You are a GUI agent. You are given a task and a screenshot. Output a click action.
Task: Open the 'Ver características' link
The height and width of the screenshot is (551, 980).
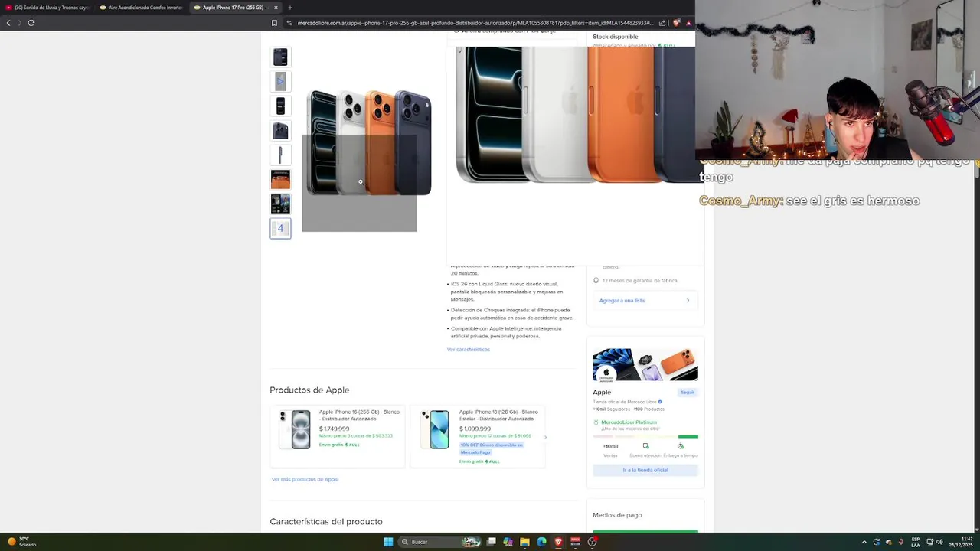coord(469,349)
